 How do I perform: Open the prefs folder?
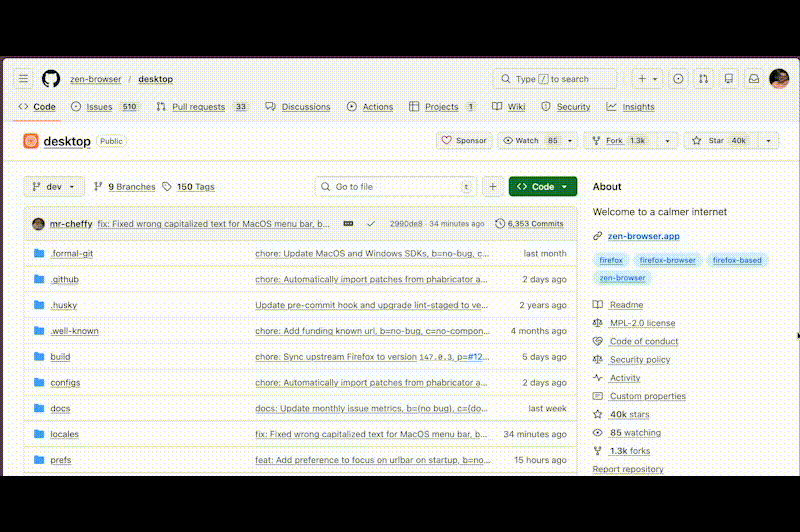click(x=61, y=460)
